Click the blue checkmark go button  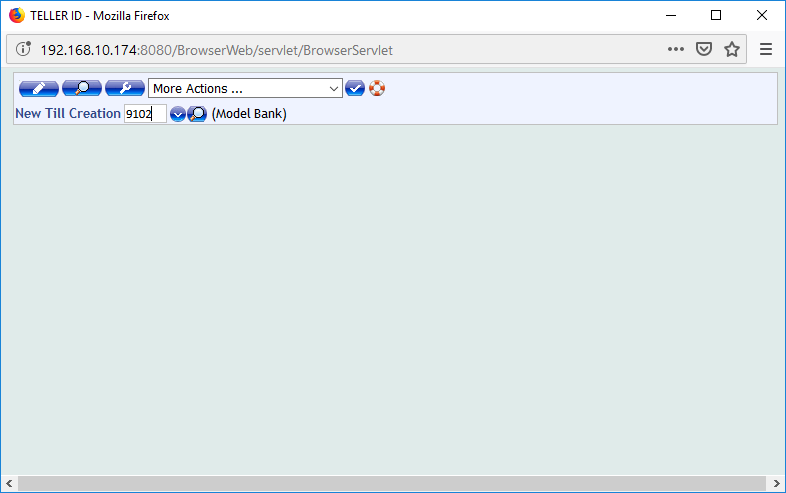click(x=355, y=88)
